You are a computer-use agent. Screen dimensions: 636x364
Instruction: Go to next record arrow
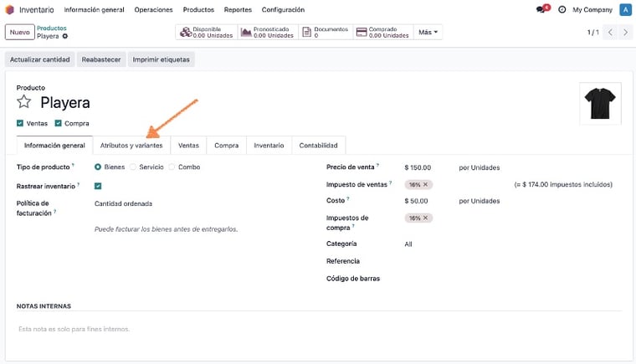point(625,32)
